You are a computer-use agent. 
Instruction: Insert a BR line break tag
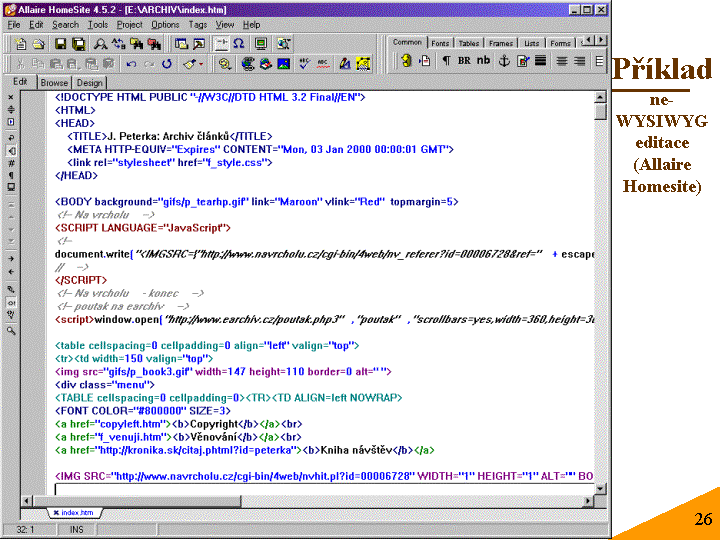click(464, 61)
